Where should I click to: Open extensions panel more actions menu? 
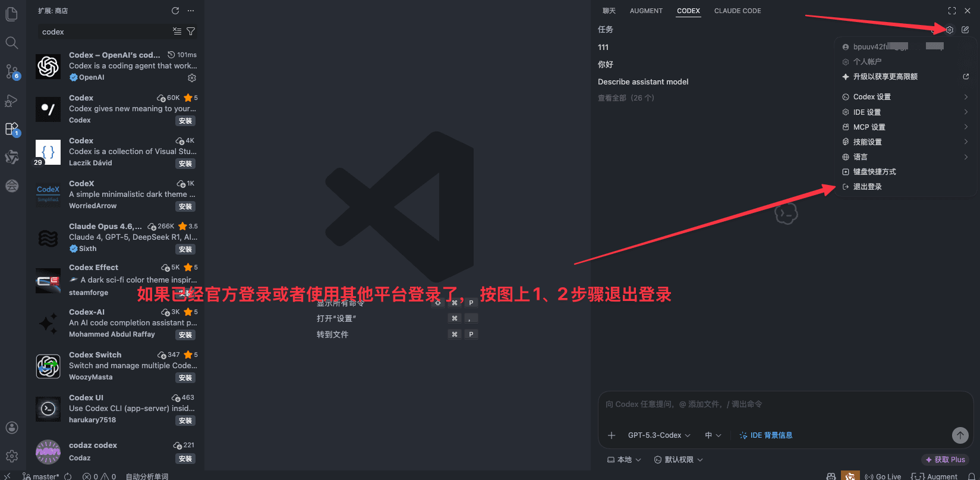(191, 11)
